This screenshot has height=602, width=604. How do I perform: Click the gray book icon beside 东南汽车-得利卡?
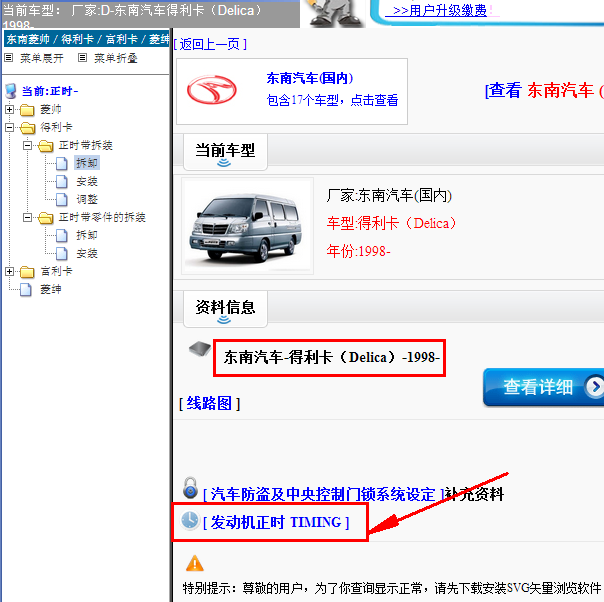200,349
